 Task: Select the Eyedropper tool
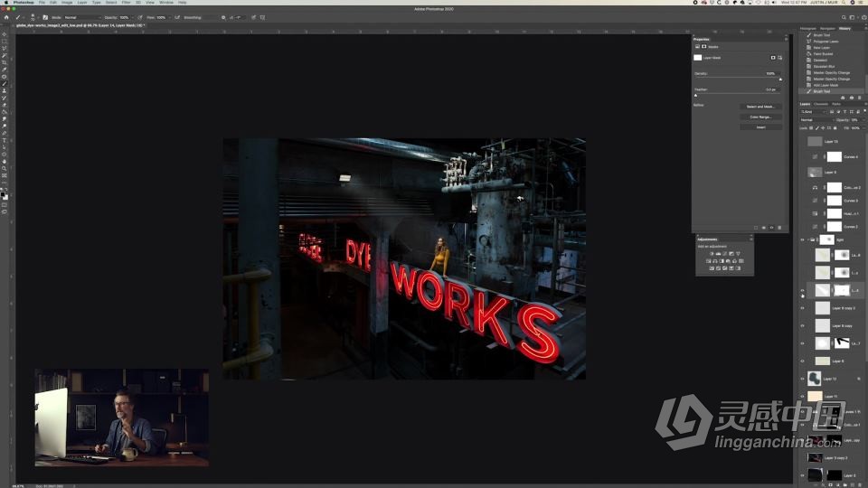pyautogui.click(x=5, y=70)
